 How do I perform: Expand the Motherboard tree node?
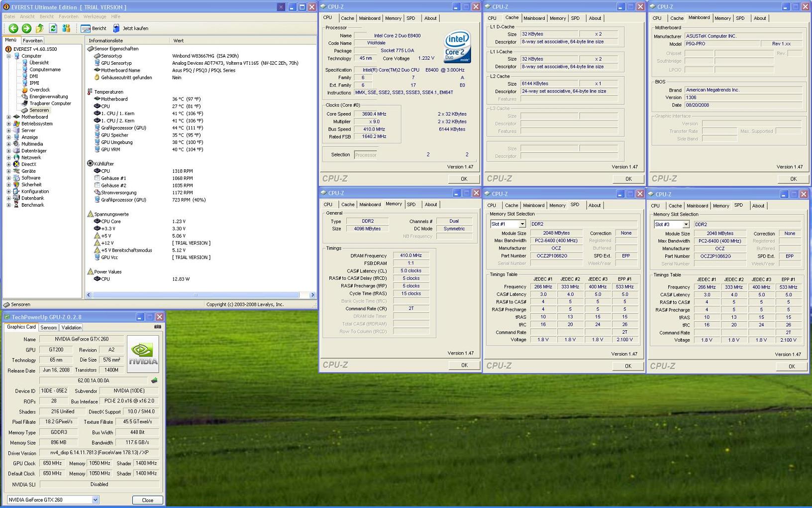[8, 117]
